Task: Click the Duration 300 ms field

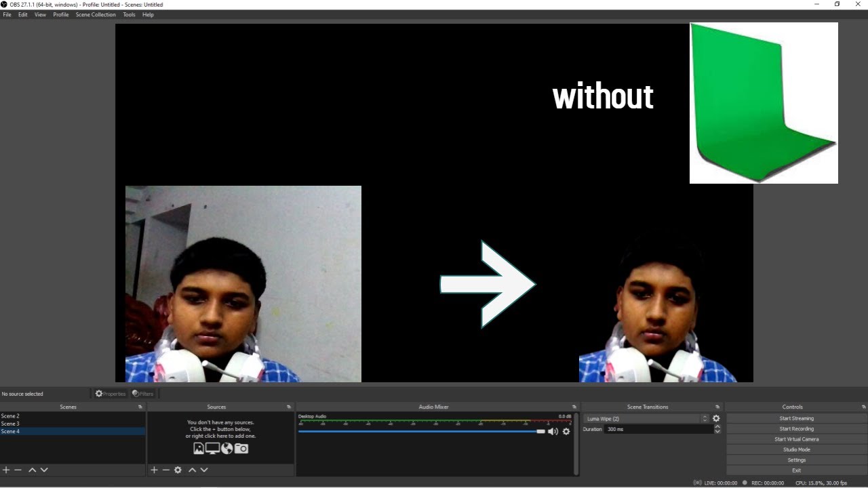Action: [x=658, y=429]
